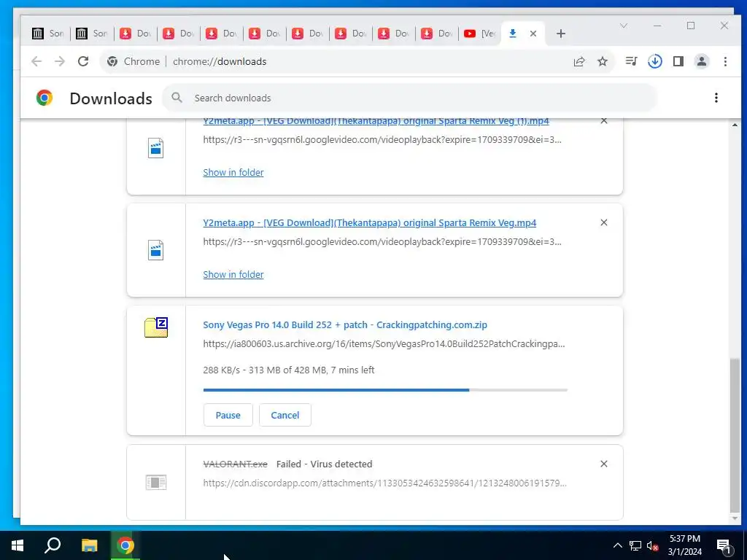Image resolution: width=747 pixels, height=560 pixels.
Task: Click the zip file icon for Sony Vegas
Action: coord(156,327)
